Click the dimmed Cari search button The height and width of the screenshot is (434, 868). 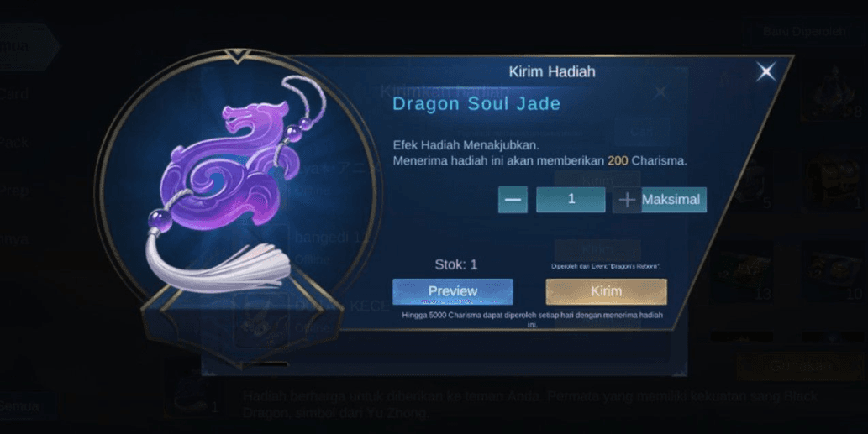pos(642,132)
